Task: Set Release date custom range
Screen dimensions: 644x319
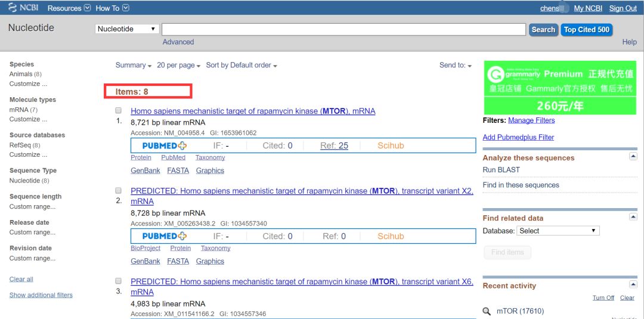Action: click(32, 233)
